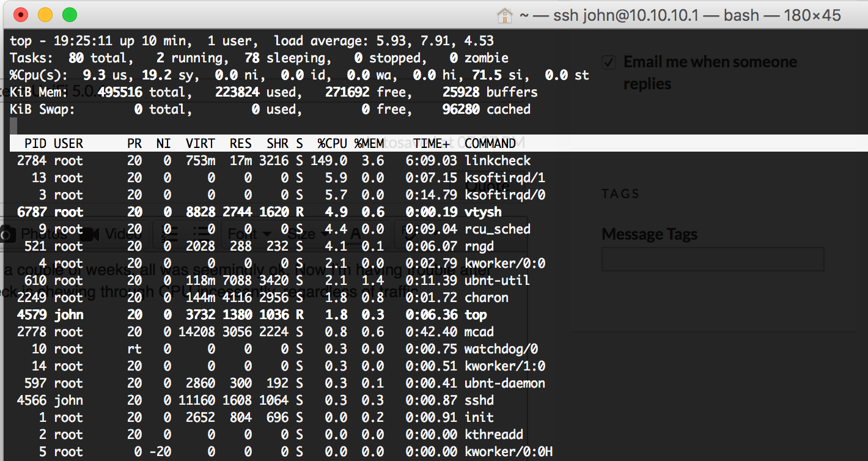The width and height of the screenshot is (868, 461).
Task: Click the home folder icon in title bar
Action: (504, 15)
